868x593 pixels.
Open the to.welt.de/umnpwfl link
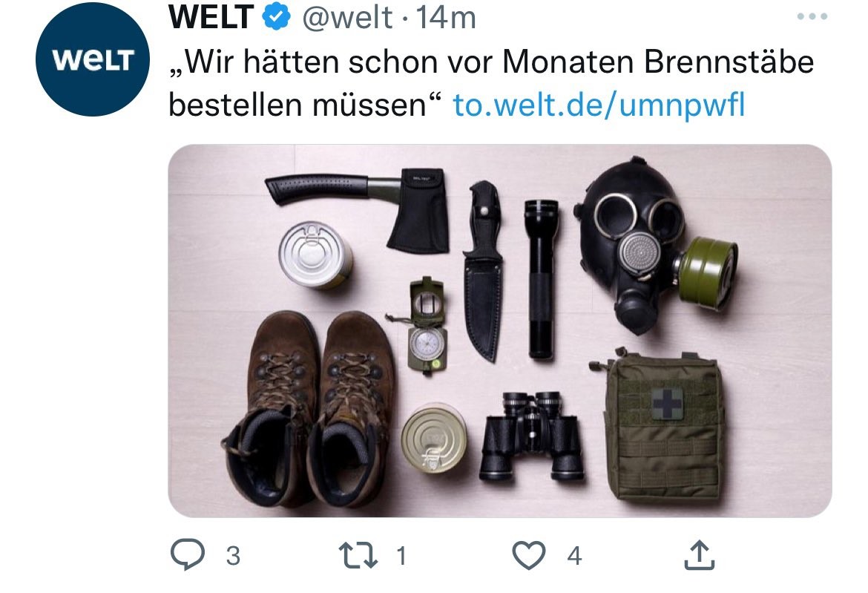(599, 105)
